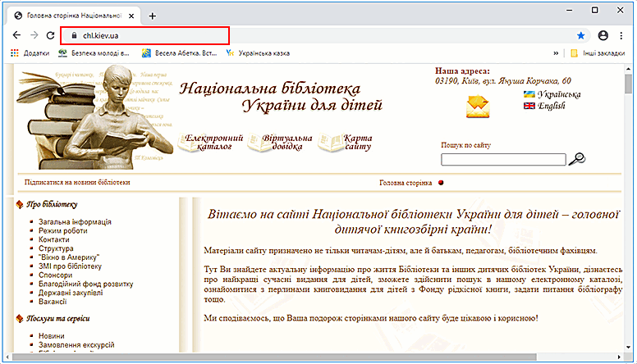The width and height of the screenshot is (637, 364).
Task: Maximize the browser window
Action: (x=595, y=10)
